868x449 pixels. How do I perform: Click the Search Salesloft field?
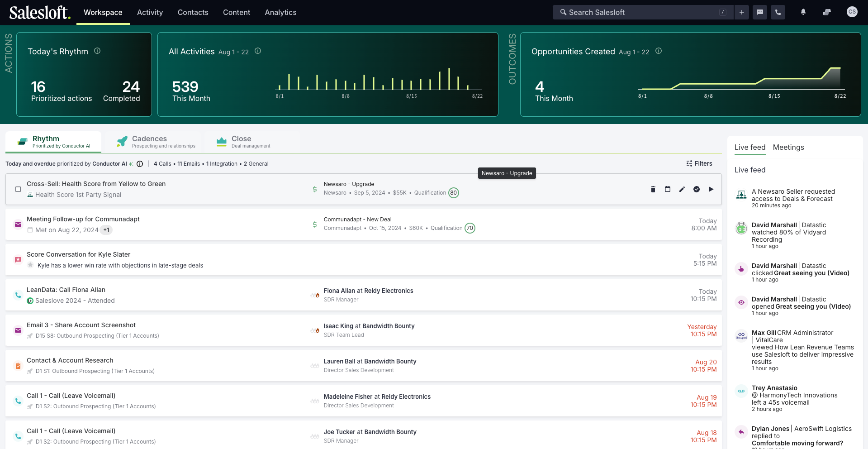tap(642, 12)
